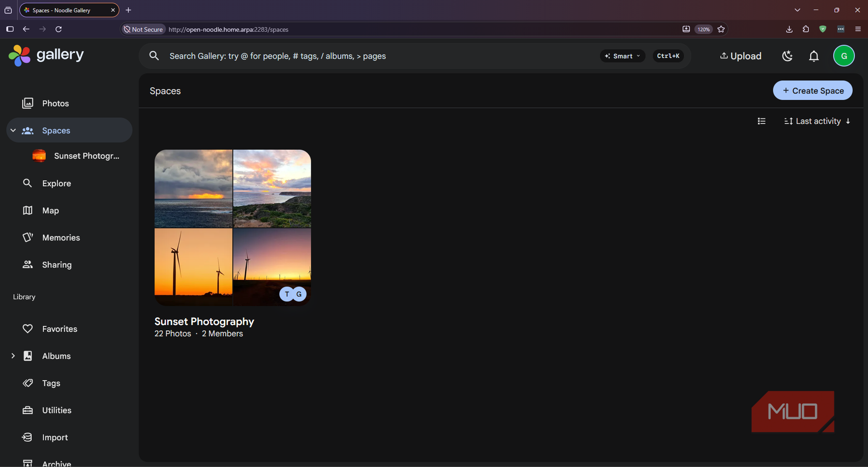Viewport: 868px width, 467px height.
Task: Open the list all tabs dropdown
Action: click(798, 10)
